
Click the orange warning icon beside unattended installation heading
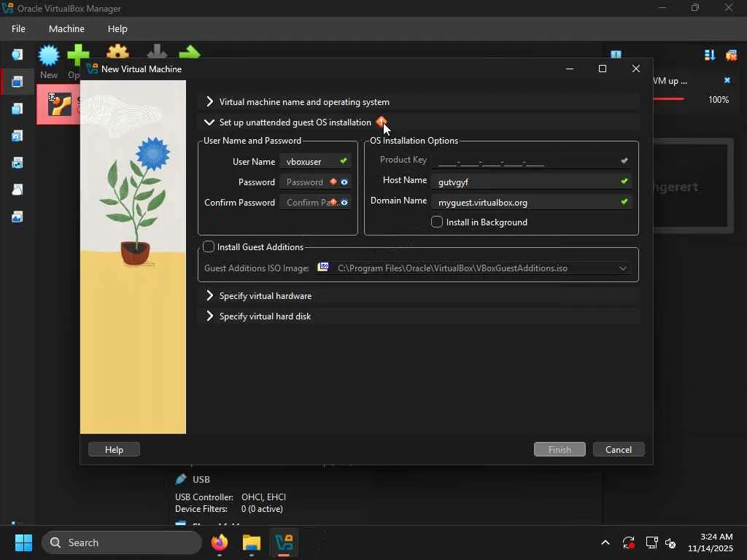pyautogui.click(x=381, y=122)
